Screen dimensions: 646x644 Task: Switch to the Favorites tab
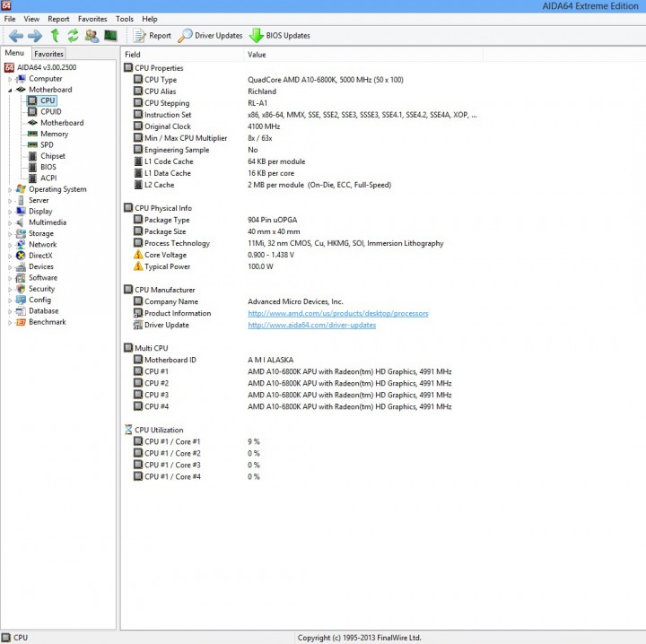click(x=48, y=54)
